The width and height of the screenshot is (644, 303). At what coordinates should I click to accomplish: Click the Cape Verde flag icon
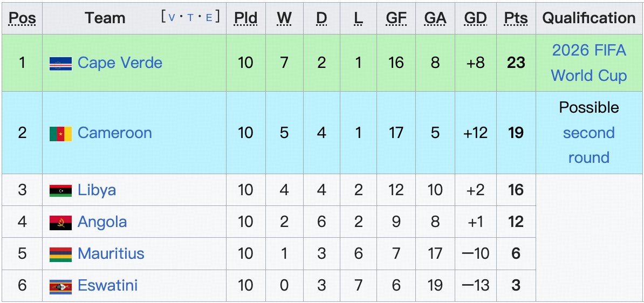coord(60,64)
